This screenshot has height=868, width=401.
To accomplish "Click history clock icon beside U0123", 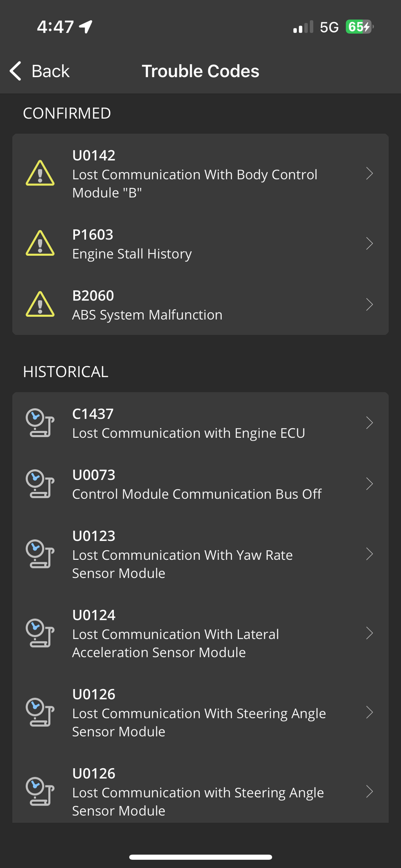I will (40, 554).
